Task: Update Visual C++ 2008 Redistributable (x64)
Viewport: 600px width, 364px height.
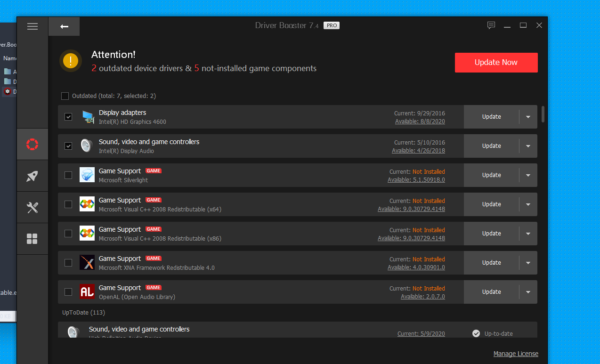Action: (x=491, y=204)
